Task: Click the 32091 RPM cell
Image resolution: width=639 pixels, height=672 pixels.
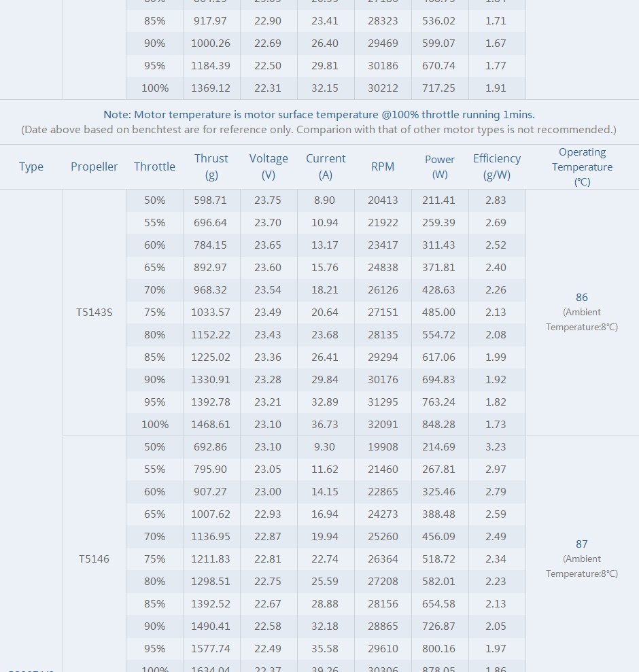Action: coord(383,425)
